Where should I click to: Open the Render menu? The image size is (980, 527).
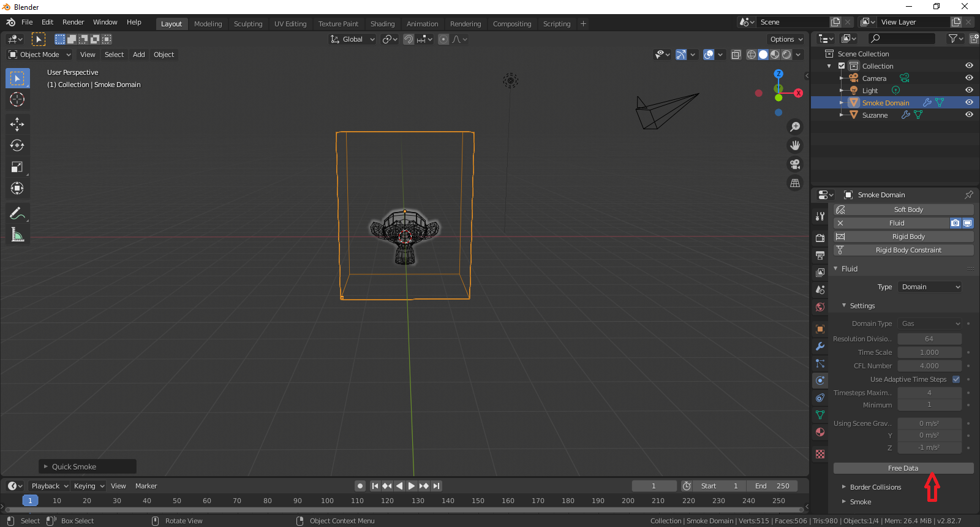click(73, 22)
